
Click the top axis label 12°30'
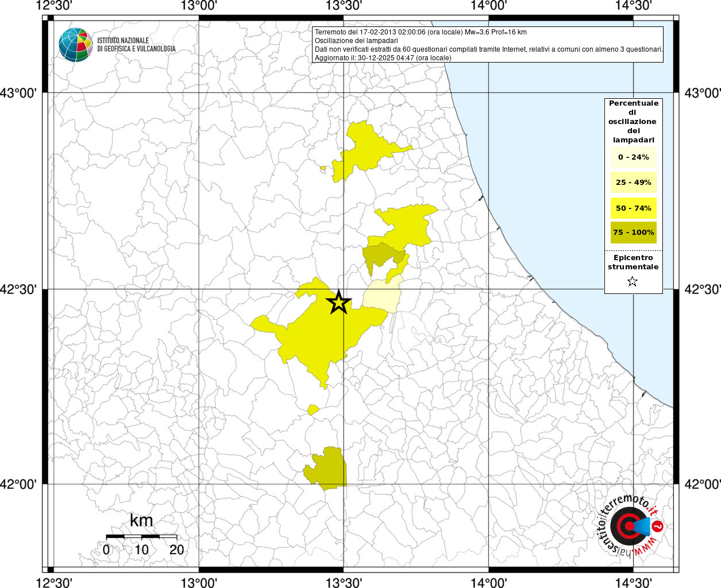(x=54, y=6)
